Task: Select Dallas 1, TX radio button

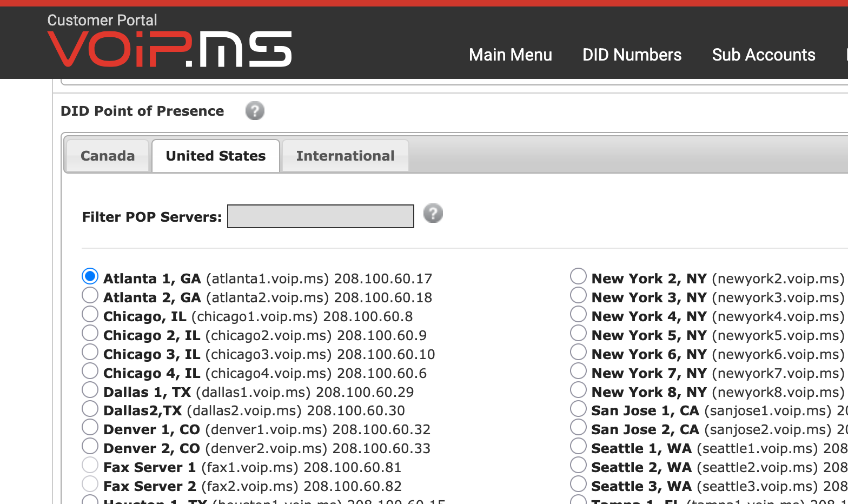Action: (90, 390)
